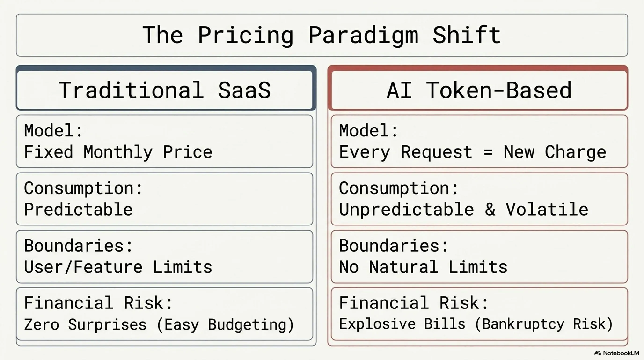Click the Consumption: Predictable box
Screen dimensions: 644x360
tap(165, 199)
